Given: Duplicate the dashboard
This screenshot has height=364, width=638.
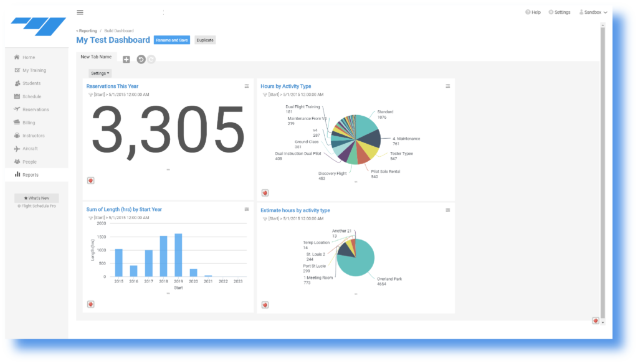Looking at the screenshot, I should point(204,39).
